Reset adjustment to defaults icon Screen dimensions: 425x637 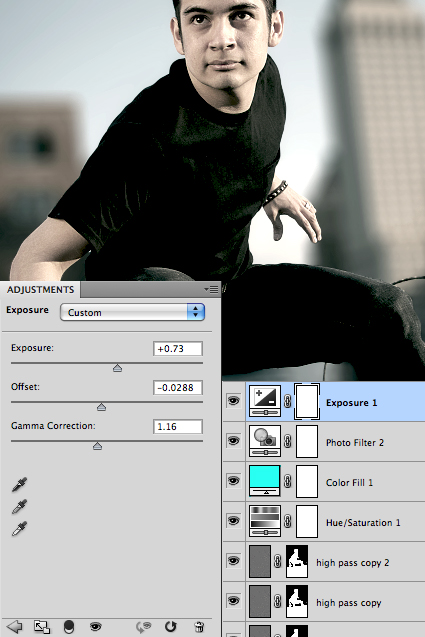point(171,626)
